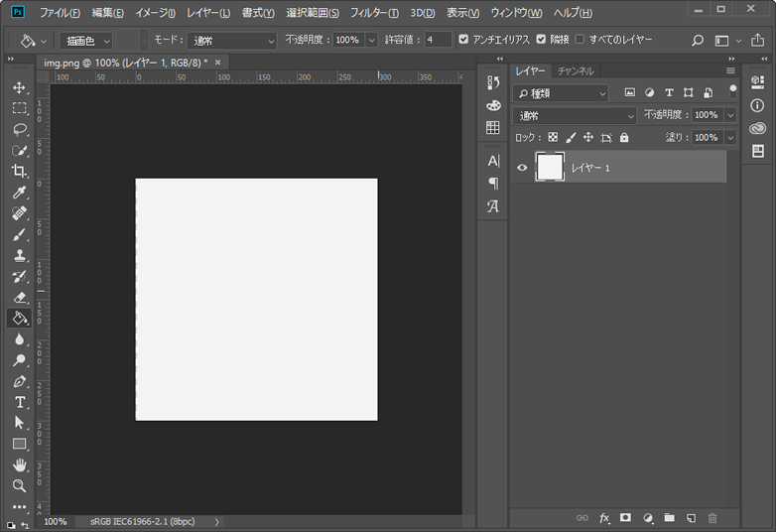
Task: Select the Hand tool
Action: pos(19,465)
